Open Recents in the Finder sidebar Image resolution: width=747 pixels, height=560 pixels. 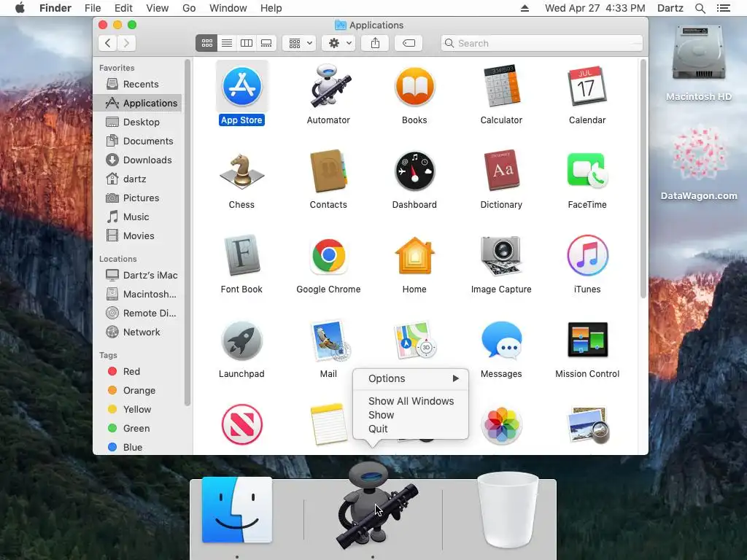pos(137,84)
